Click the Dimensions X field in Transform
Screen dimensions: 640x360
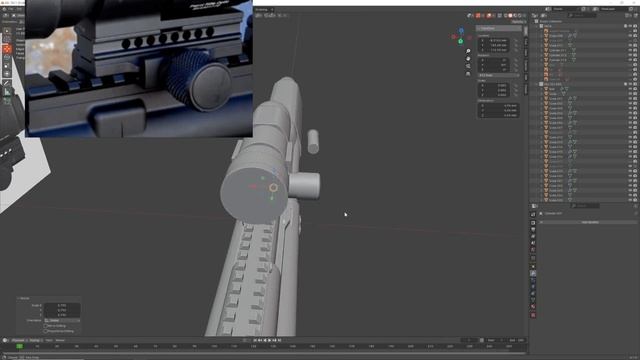[x=499, y=105]
